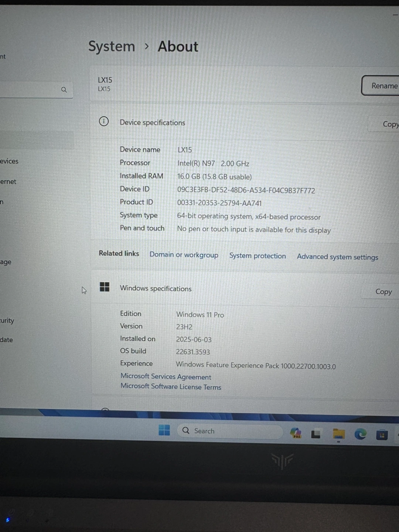Click the Windows specifications logo icon
This screenshot has width=399, height=532.
coord(105,287)
